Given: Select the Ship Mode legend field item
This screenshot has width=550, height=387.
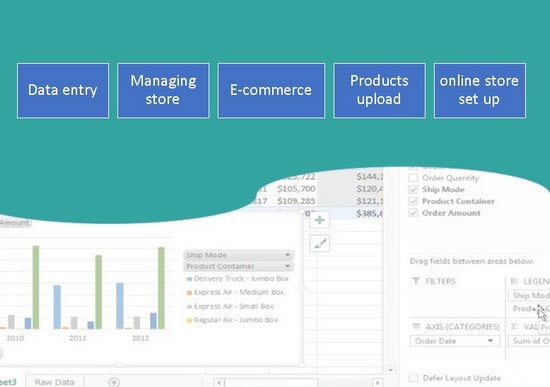Looking at the screenshot, I should [x=529, y=295].
